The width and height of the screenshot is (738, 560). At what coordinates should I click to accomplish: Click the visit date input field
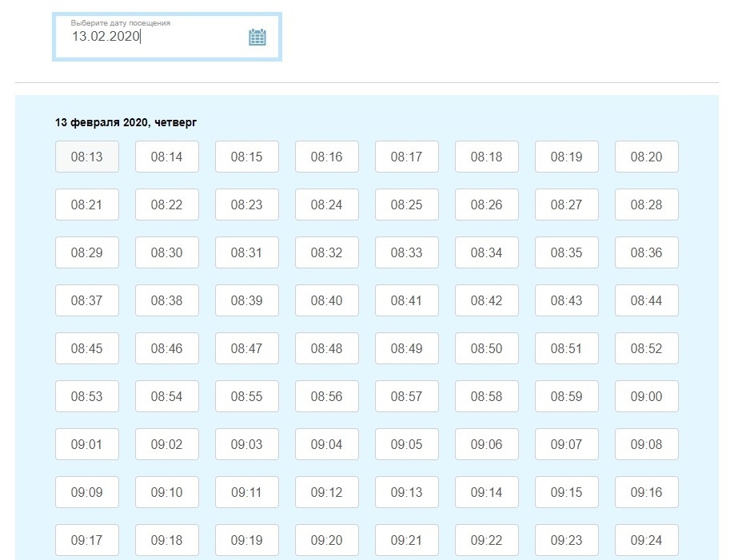[x=166, y=37]
